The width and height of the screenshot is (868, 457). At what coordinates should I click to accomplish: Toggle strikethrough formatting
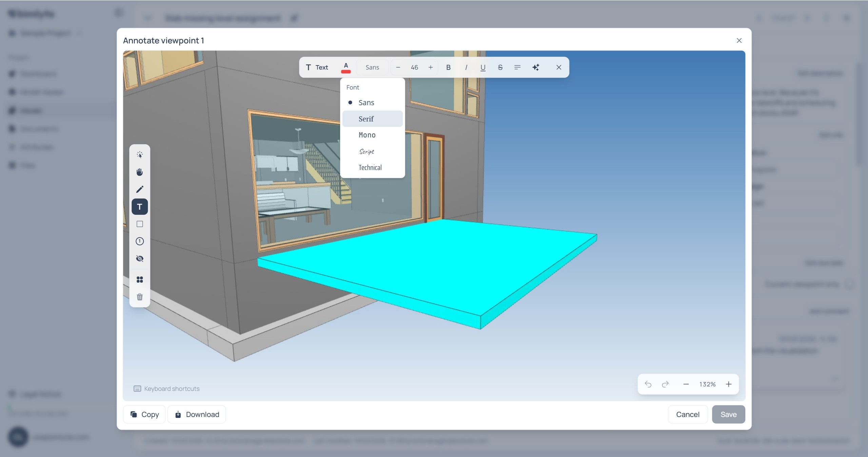pyautogui.click(x=500, y=67)
